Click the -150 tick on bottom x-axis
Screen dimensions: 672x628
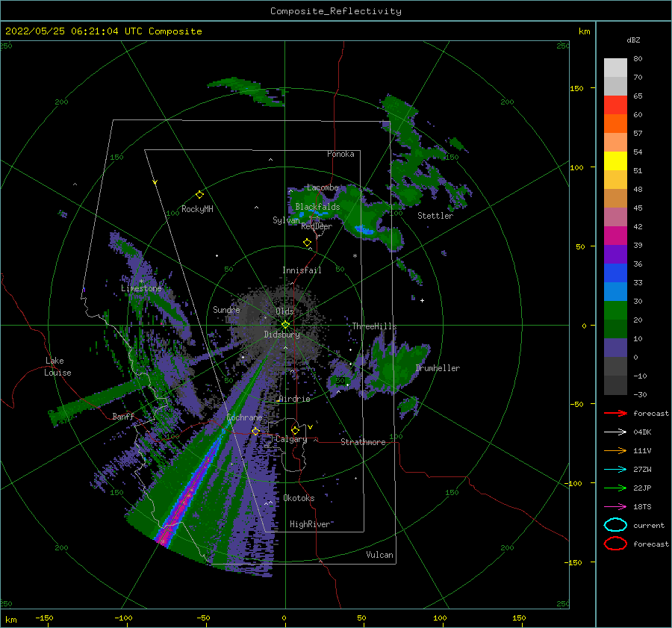(44, 618)
